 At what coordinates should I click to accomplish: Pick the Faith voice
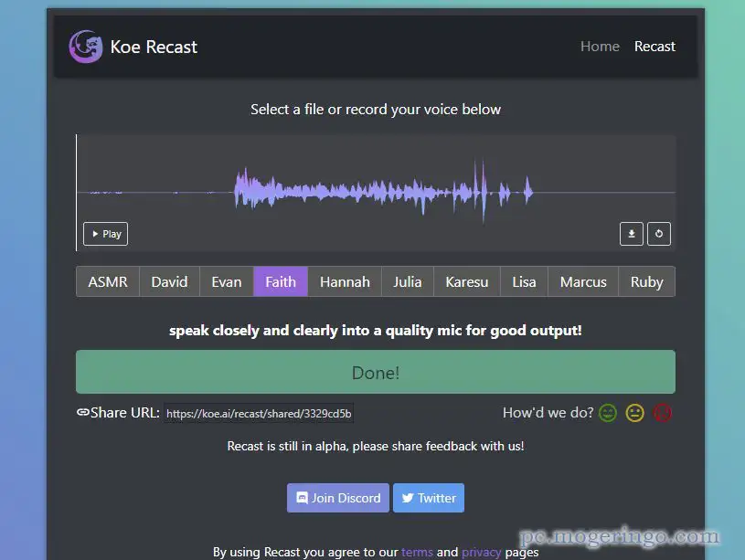(x=281, y=281)
